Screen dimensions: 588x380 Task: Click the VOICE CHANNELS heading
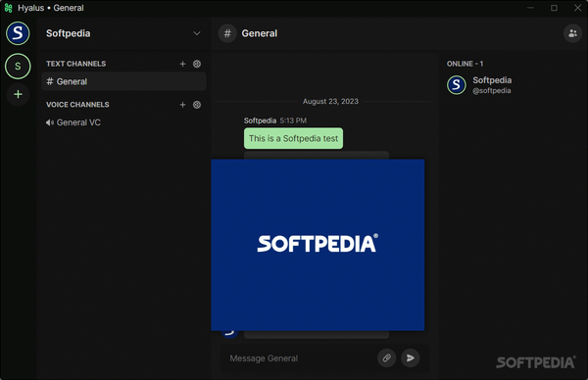(77, 105)
